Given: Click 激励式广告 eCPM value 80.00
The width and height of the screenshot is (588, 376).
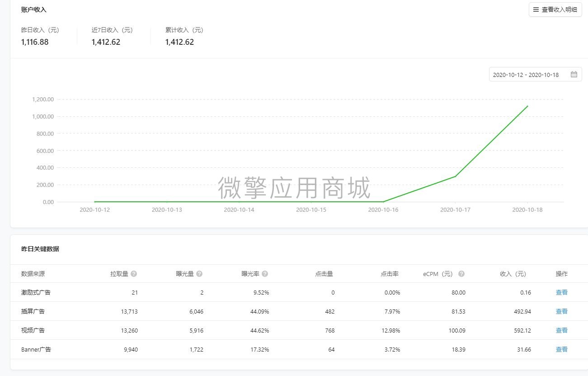Looking at the screenshot, I should tap(458, 292).
